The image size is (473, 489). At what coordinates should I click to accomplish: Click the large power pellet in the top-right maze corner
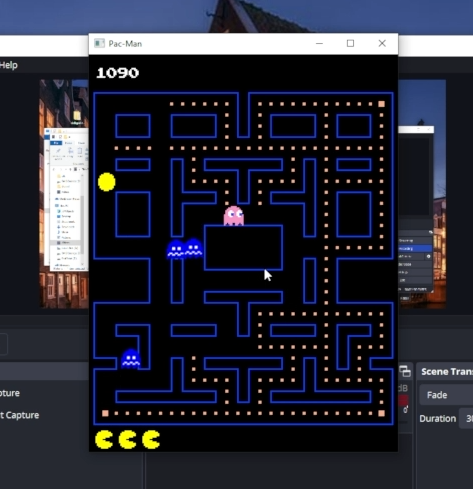tap(381, 104)
